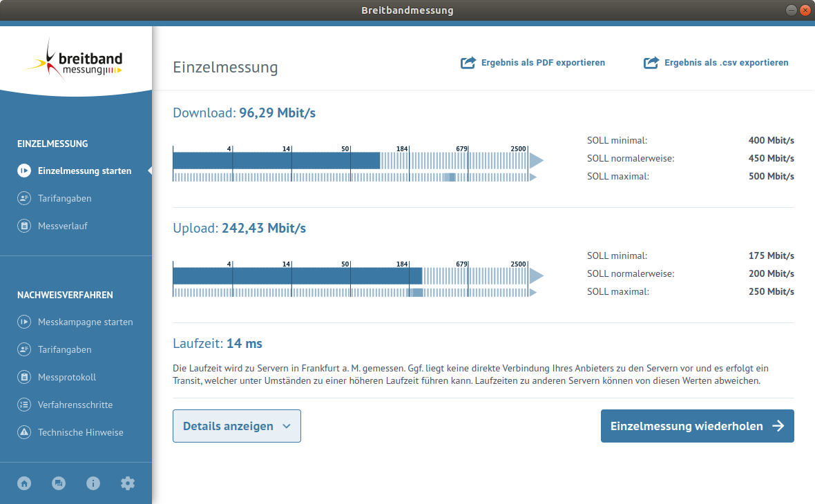Minimize the Breitbandmessung window
The width and height of the screenshot is (815, 504).
coord(791,10)
